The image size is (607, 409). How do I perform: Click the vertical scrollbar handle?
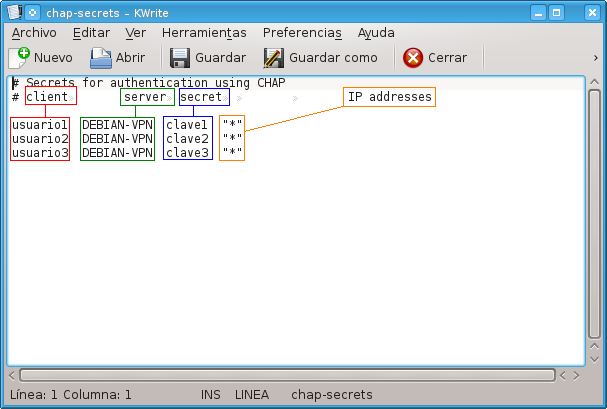click(x=595, y=214)
